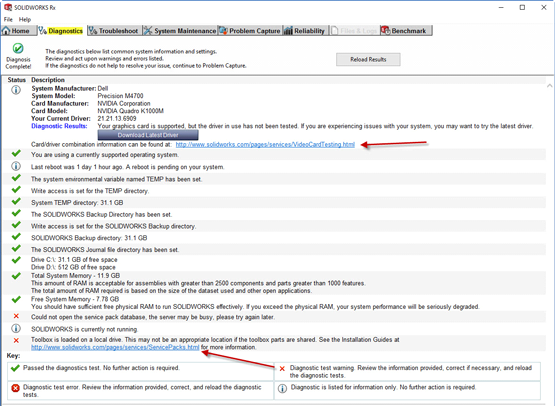Screen dimensions: 555x406
Task: Switch to the Home tab
Action: click(x=18, y=31)
